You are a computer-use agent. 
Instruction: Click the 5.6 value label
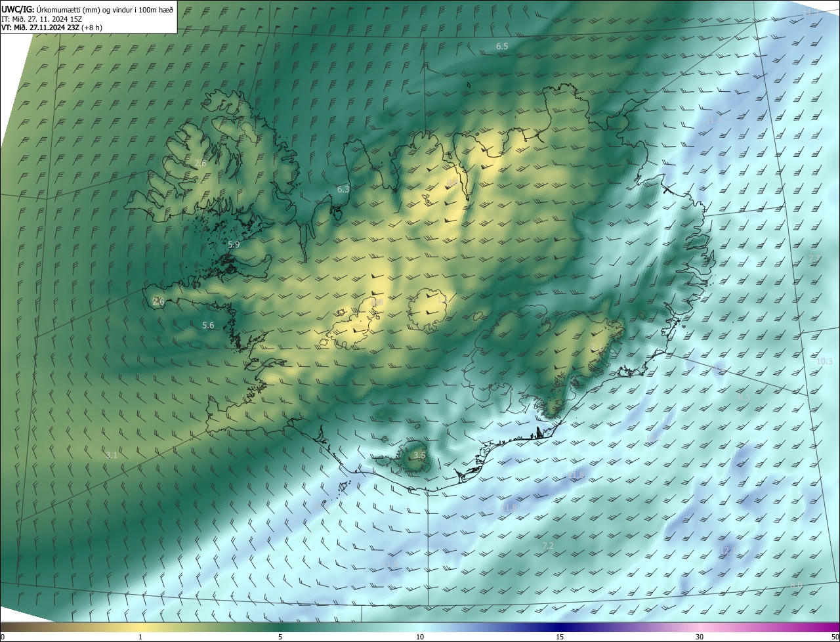[208, 325]
